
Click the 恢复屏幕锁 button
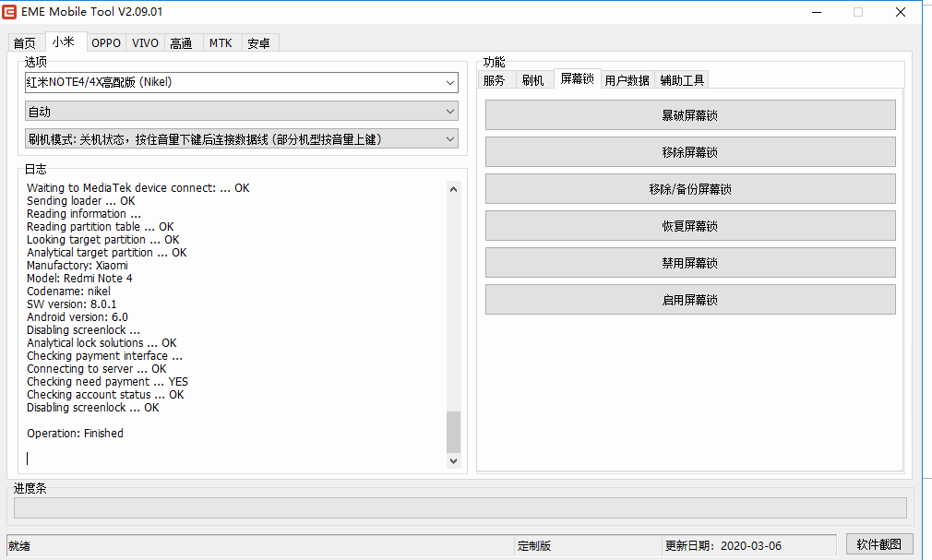[690, 226]
